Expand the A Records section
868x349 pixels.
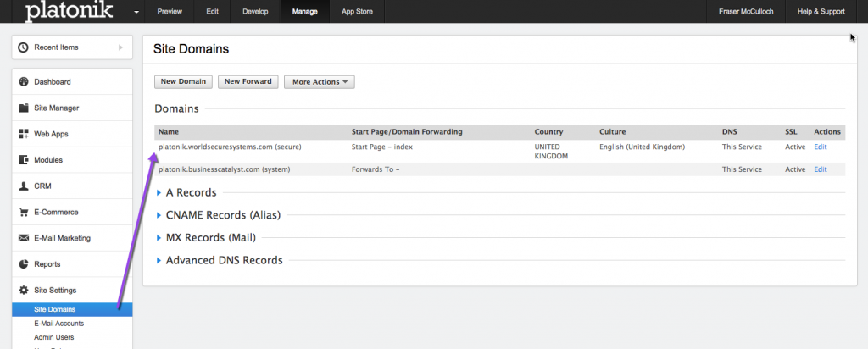click(x=159, y=193)
